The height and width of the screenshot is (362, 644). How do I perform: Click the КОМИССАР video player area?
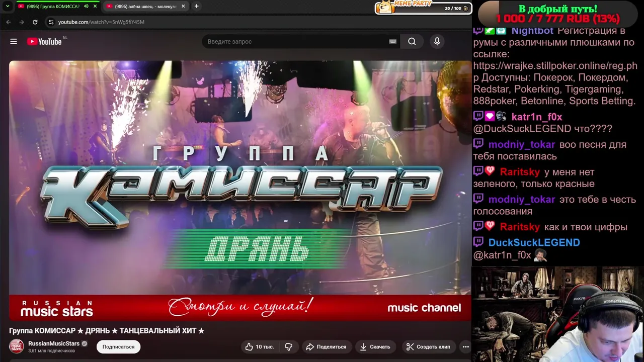240,190
